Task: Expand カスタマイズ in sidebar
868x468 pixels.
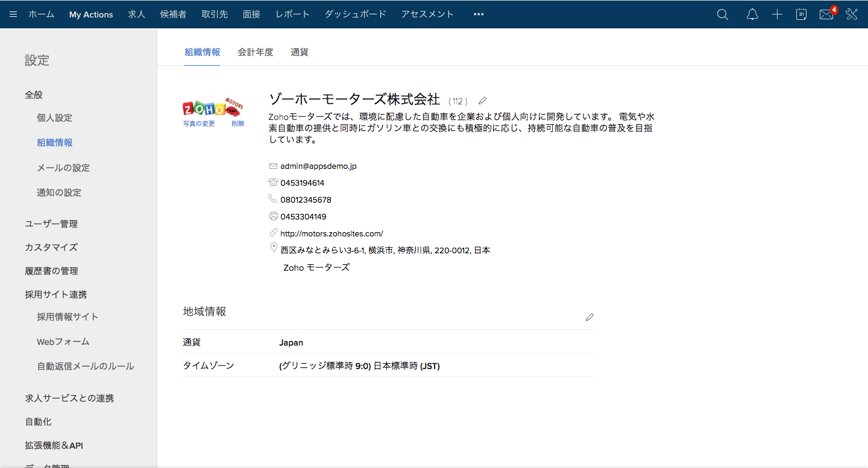Action: 51,247
